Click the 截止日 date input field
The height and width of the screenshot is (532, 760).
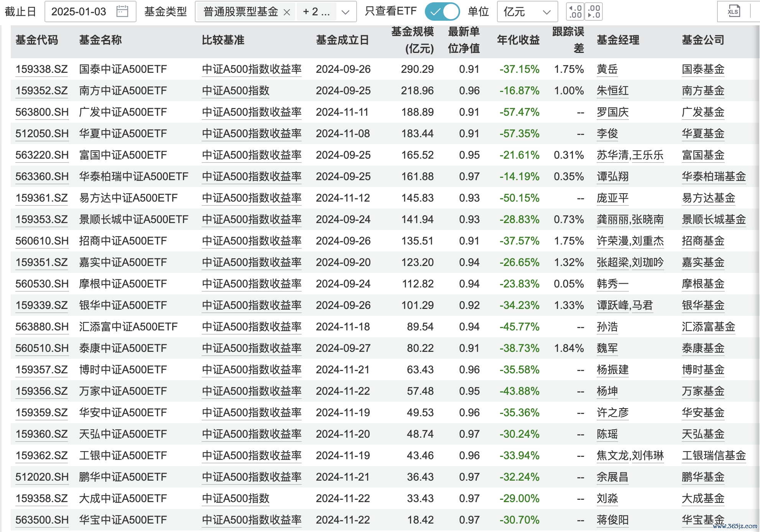(x=90, y=11)
